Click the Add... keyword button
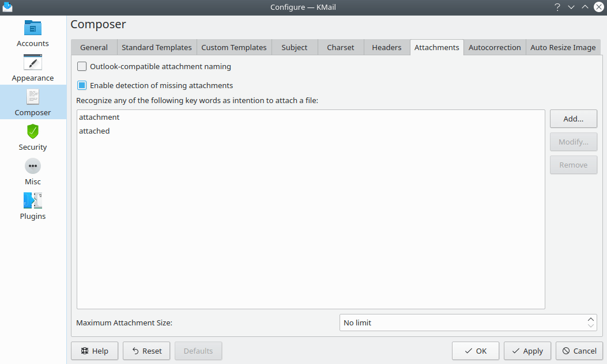The image size is (607, 364). [x=573, y=119]
